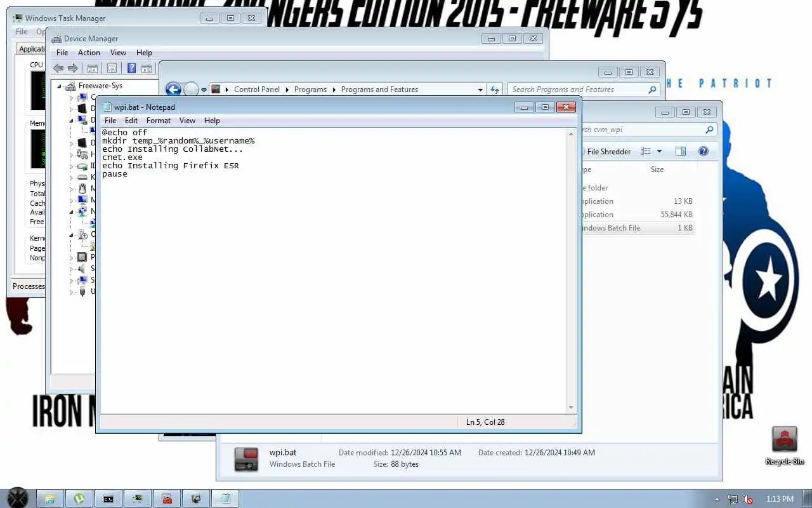Click the Programs breadcrumb segment
The height and width of the screenshot is (508, 812).
(310, 90)
